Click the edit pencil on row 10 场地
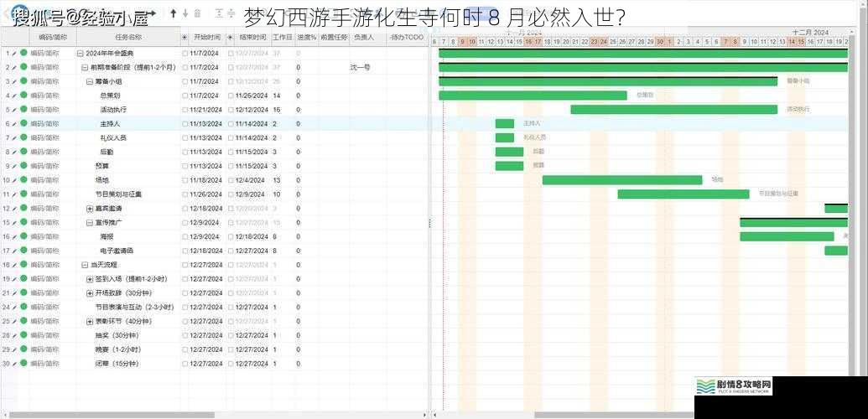Screen dimensions: 868x419 [x=14, y=180]
